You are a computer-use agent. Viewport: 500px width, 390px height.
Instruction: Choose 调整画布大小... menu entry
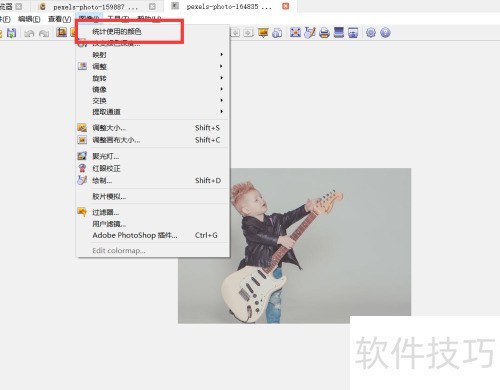tap(153, 140)
